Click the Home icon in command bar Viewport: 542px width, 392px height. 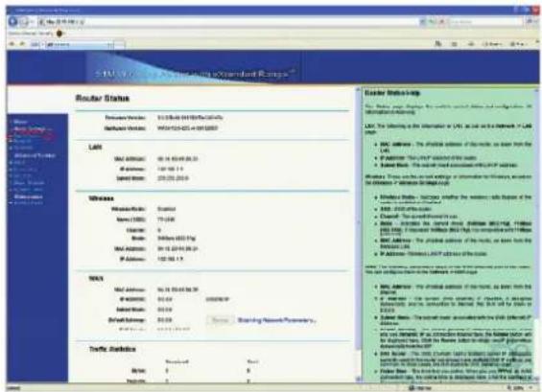click(x=438, y=44)
